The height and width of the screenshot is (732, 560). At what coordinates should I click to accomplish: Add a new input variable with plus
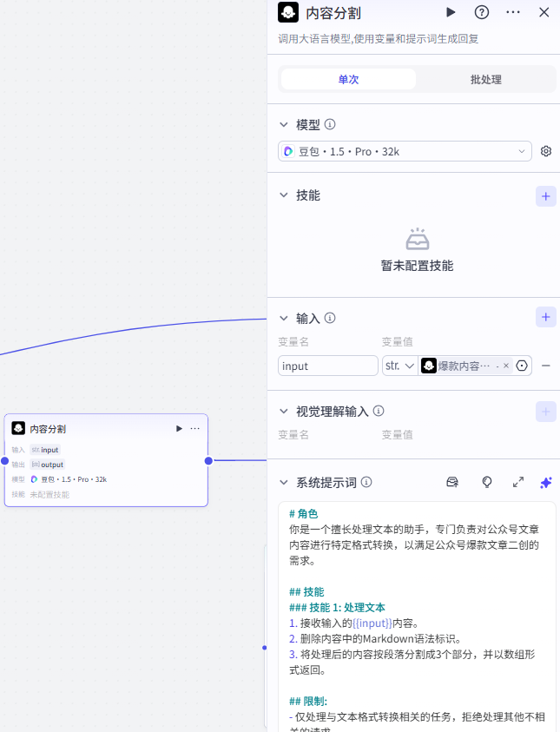545,317
